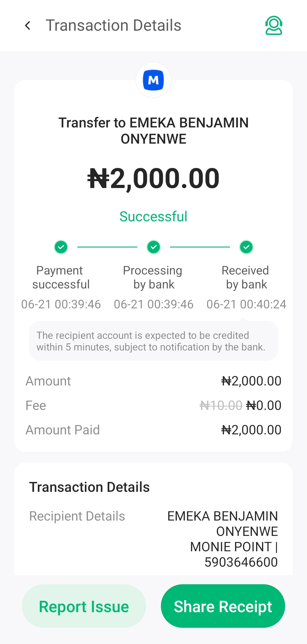The image size is (307, 644).
Task: Tap the Transaction Details page title
Action: 113,26
